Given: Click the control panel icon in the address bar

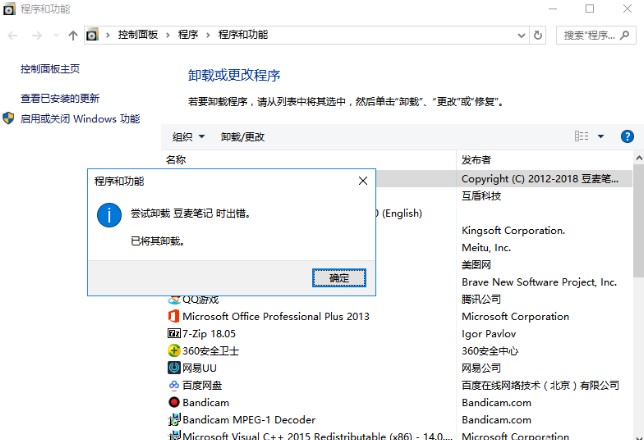Looking at the screenshot, I should (92, 35).
